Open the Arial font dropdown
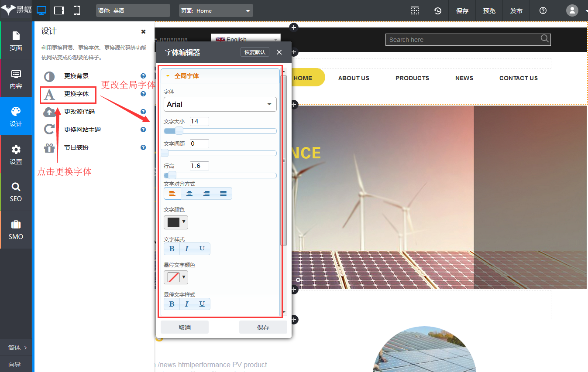This screenshot has width=588, height=372. (220, 104)
